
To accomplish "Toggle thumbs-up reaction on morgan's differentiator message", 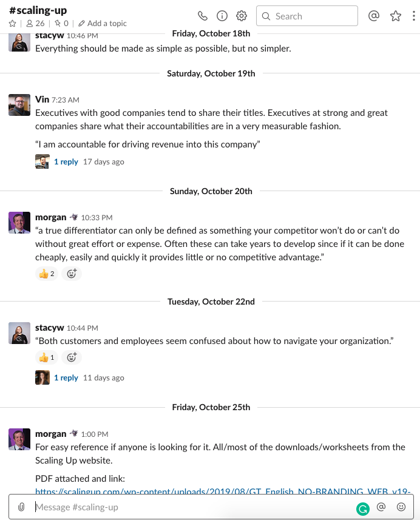I will pos(47,274).
